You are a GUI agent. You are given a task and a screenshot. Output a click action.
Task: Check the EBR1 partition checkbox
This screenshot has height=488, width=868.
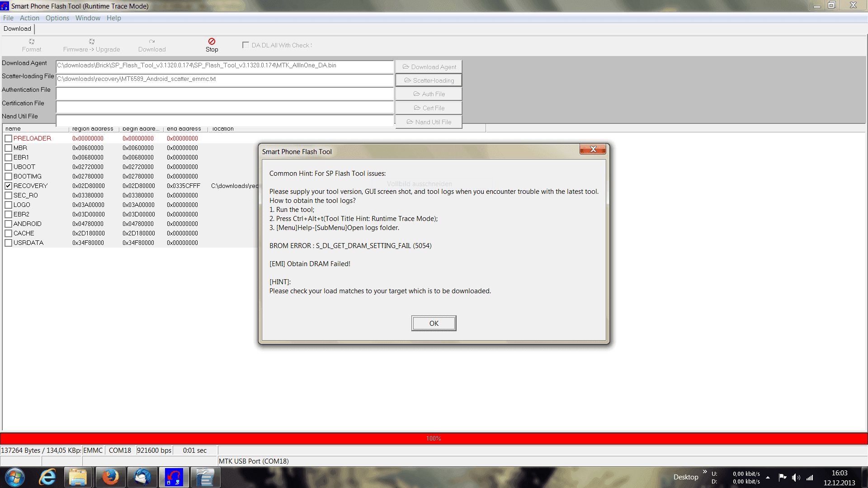pos(8,157)
